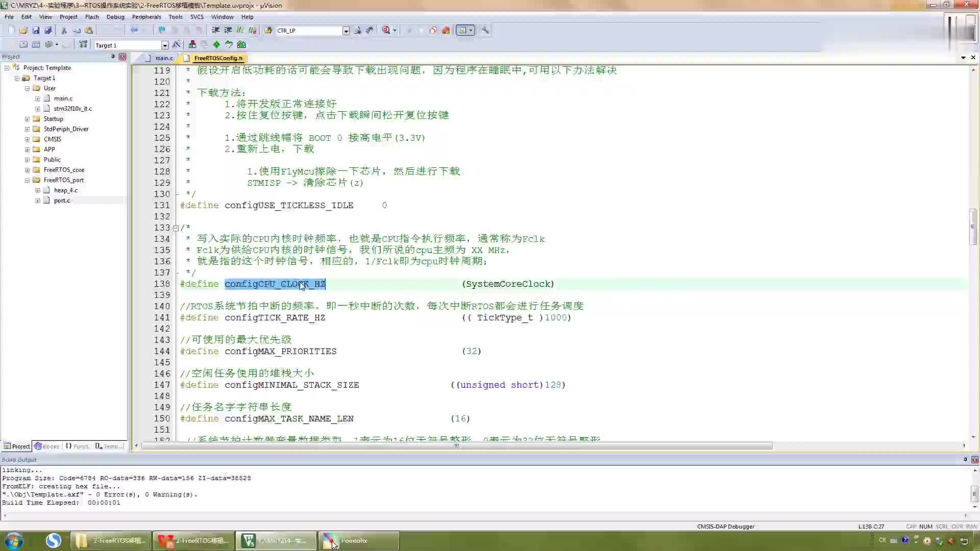Rebuild all target files icon
The height and width of the screenshot is (551, 980).
click(x=36, y=44)
